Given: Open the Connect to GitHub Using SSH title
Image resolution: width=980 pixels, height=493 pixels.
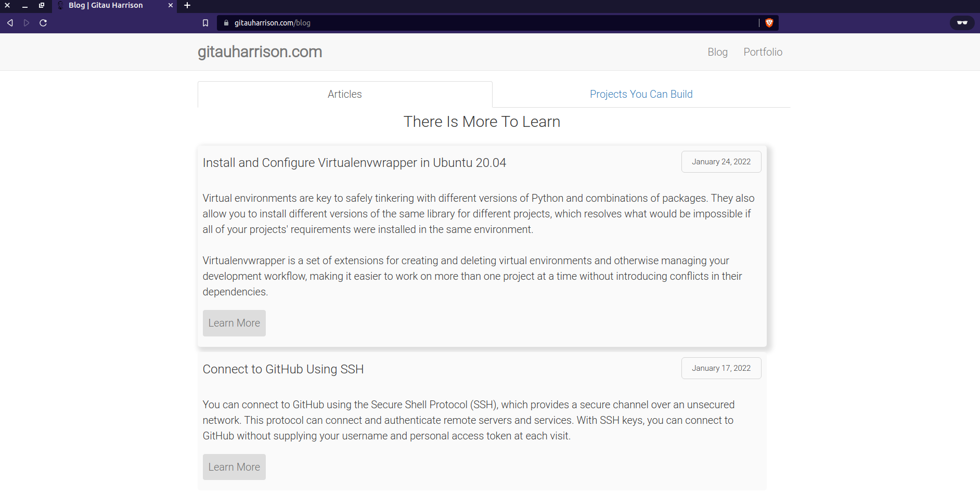Looking at the screenshot, I should pos(283,369).
